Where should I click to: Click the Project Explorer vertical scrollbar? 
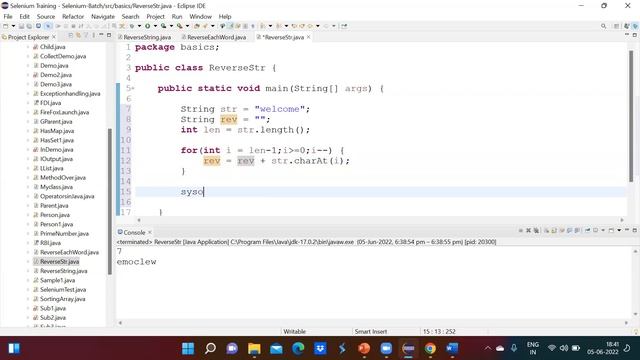(x=109, y=201)
